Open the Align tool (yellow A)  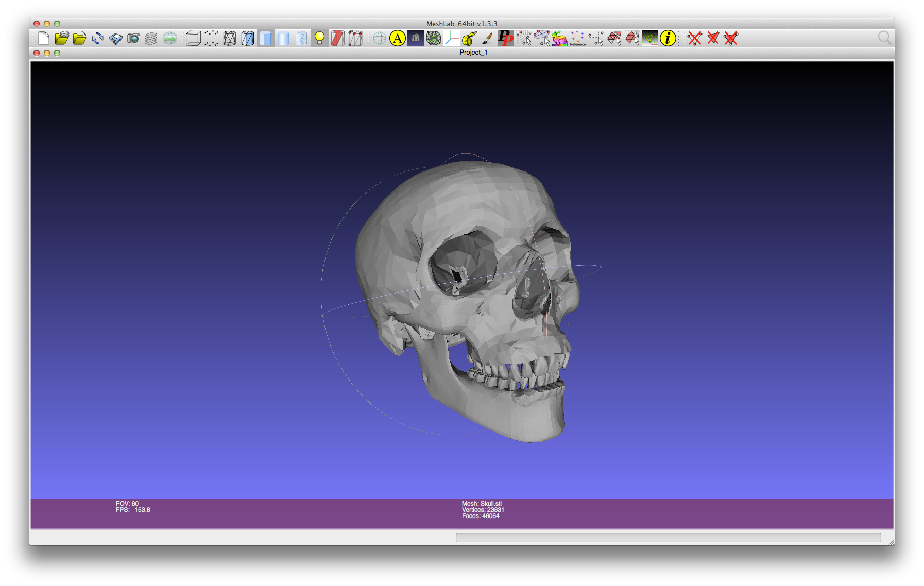pyautogui.click(x=397, y=38)
